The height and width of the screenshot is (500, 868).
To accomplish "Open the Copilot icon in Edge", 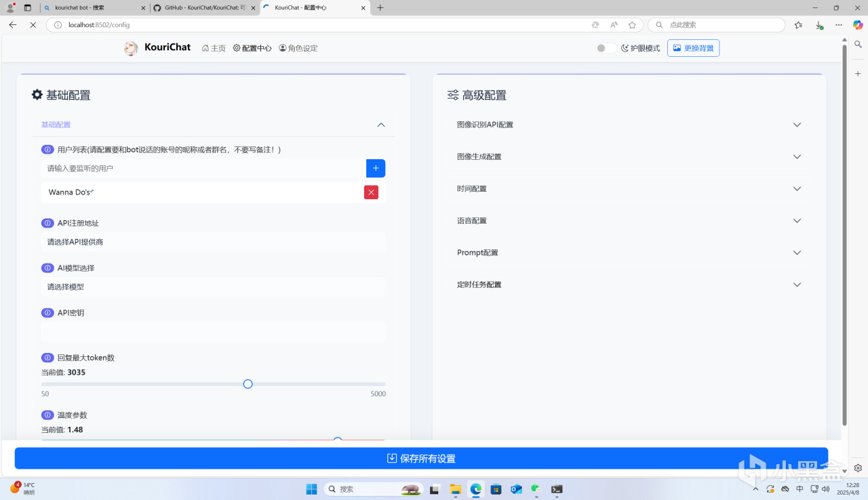I will coord(858,25).
